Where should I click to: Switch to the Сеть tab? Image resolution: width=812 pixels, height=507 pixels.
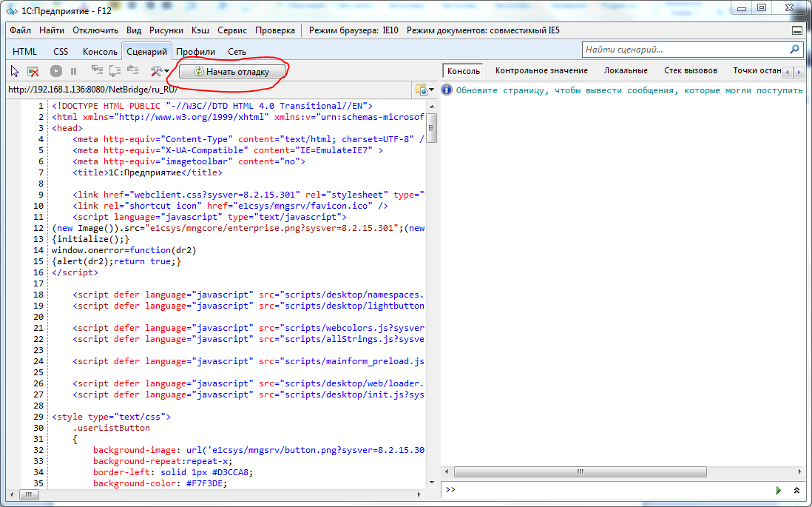pyautogui.click(x=237, y=52)
